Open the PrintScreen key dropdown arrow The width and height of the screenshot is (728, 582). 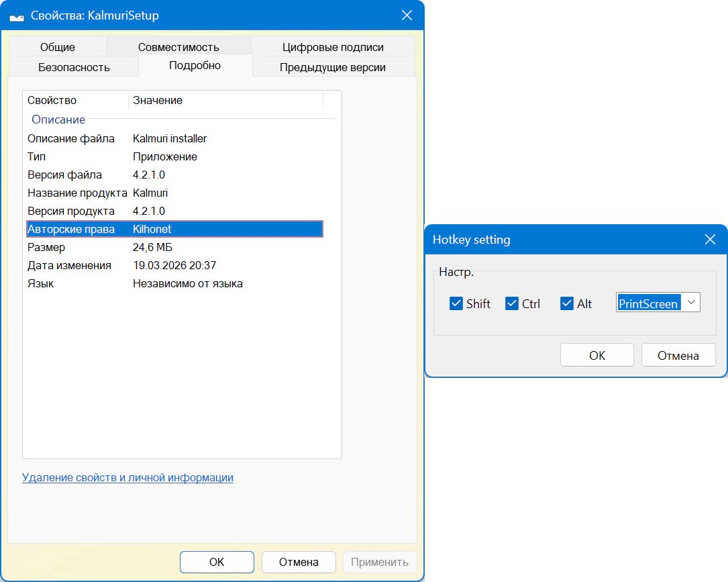[x=691, y=303]
